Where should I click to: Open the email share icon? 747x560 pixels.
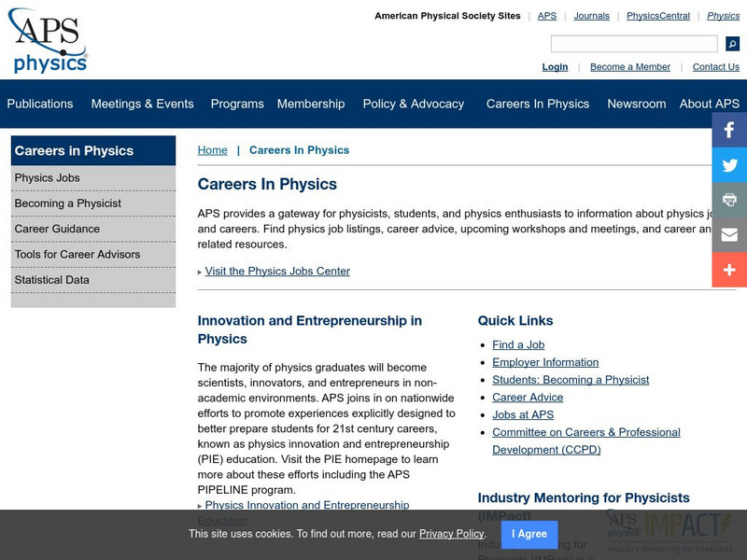pyautogui.click(x=728, y=234)
